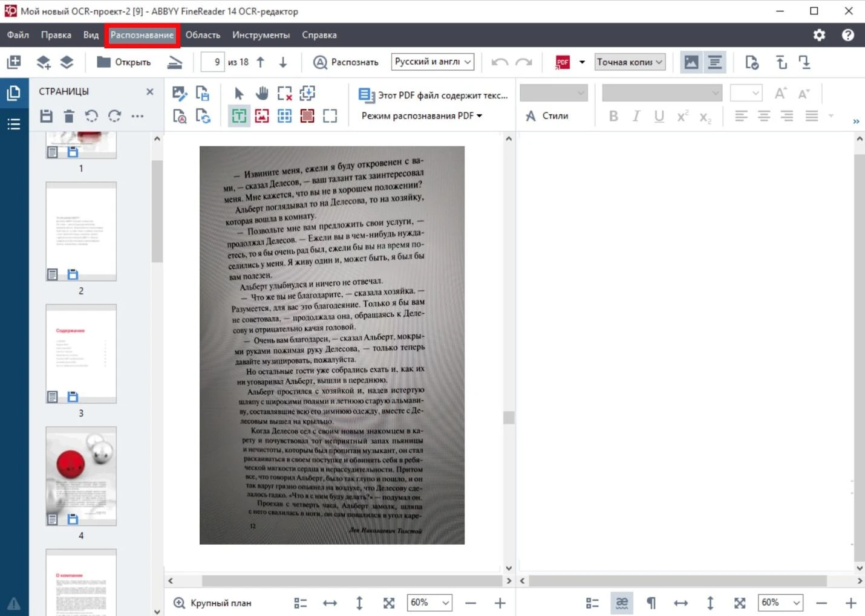Open the Правка menu
Screen dimensions: 865x616
tap(56, 35)
